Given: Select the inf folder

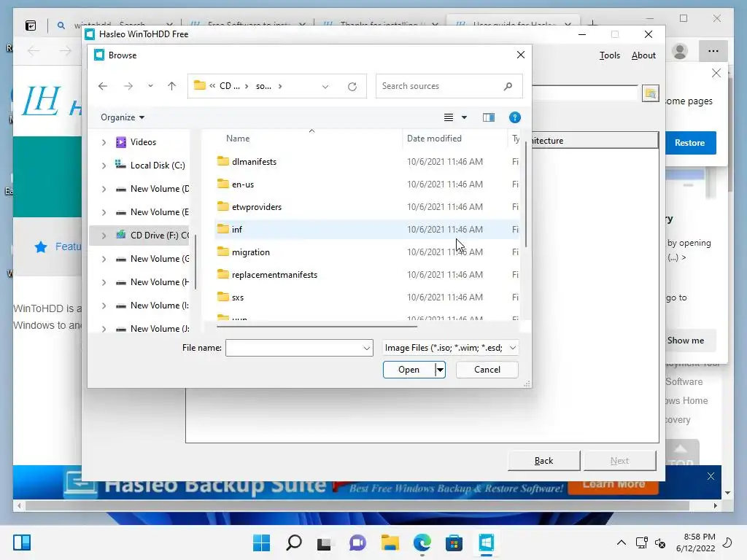Looking at the screenshot, I should (237, 230).
